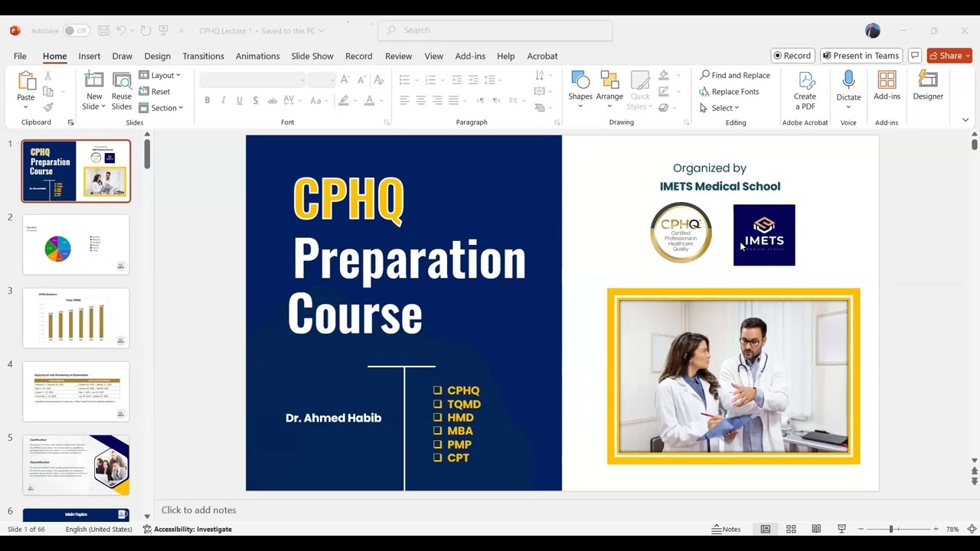This screenshot has height=551, width=980.
Task: Click the Bullets list icon
Action: [x=404, y=80]
